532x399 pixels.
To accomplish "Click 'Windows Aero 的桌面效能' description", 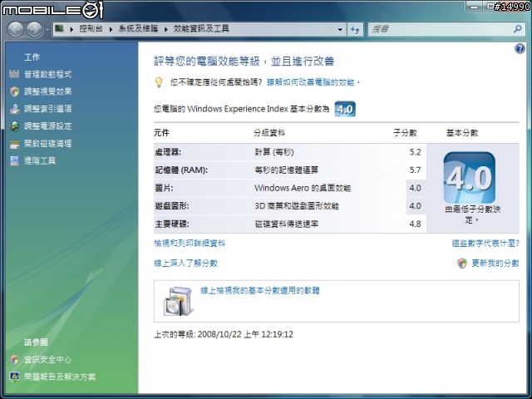I will click(x=303, y=188).
